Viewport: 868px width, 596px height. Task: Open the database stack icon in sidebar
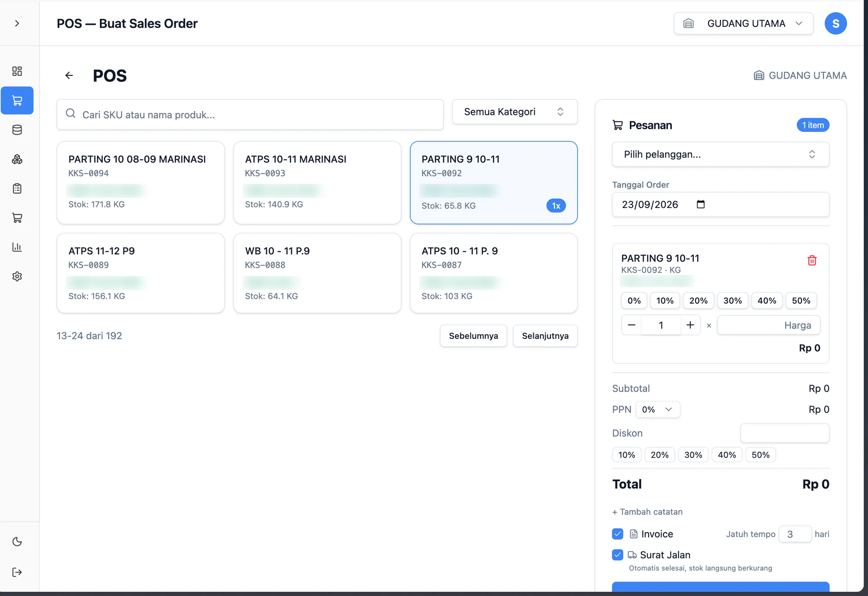(x=17, y=130)
